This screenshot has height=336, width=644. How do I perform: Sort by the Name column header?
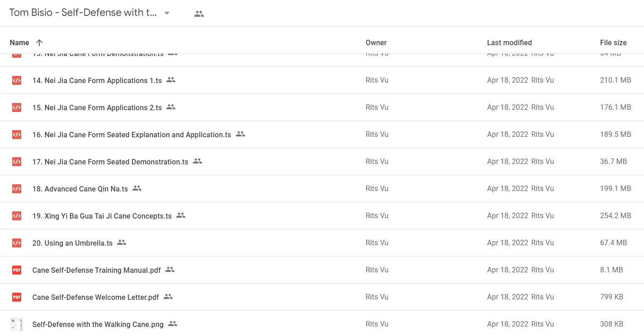(19, 42)
